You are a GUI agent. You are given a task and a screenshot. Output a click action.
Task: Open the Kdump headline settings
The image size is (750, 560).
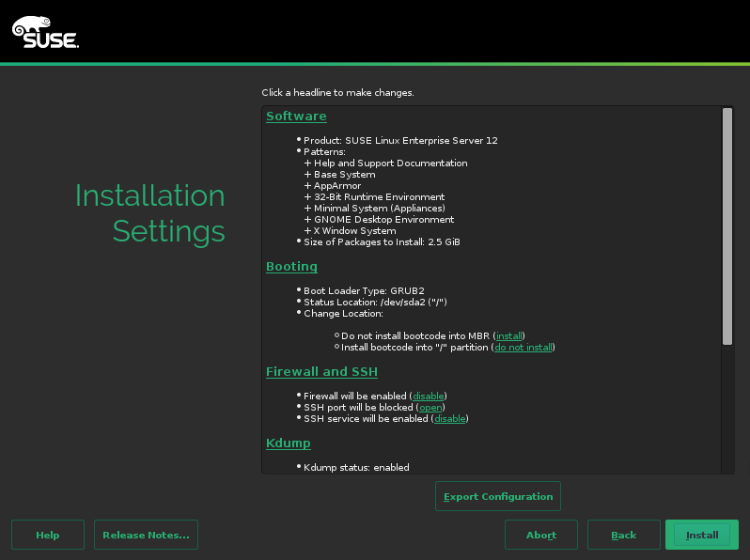[288, 443]
